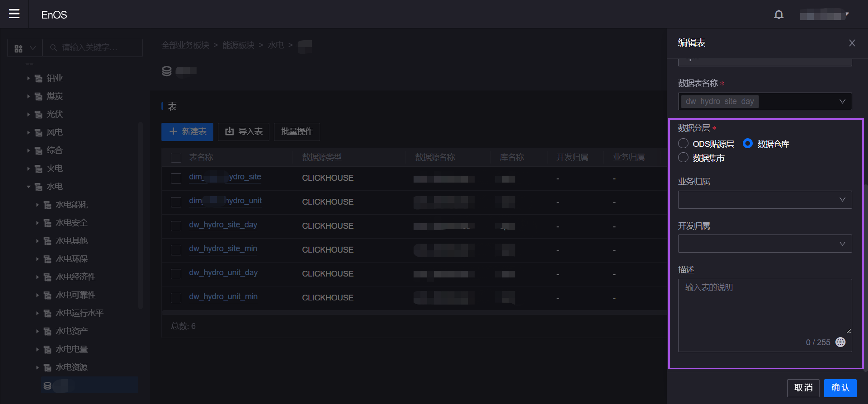Go to 全部业务板块 breadcrumb
This screenshot has height=404, width=868.
click(185, 45)
